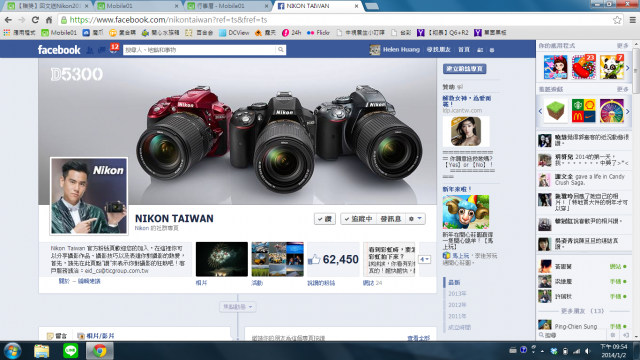Screen dimensions: 640x360
Task: Open the Highlights dropdown on timeline
Action: [238, 307]
